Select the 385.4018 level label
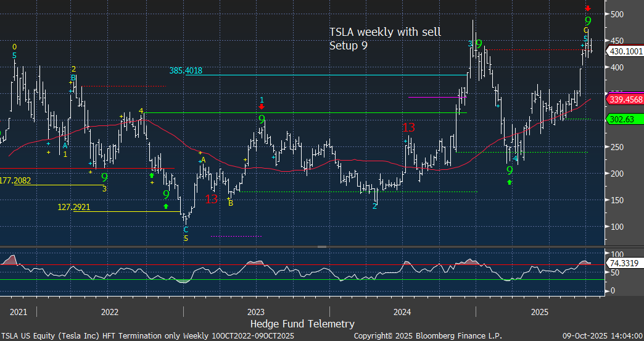 click(186, 71)
